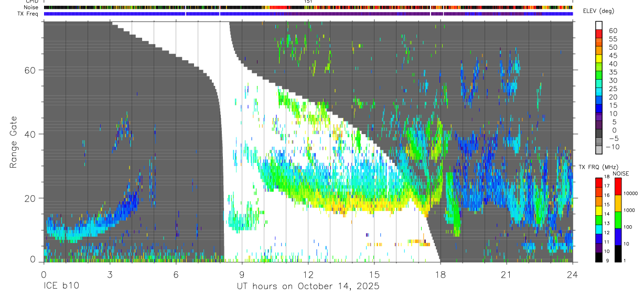Click the '-10' value on ELEV legend
644x297 pixels.
click(x=613, y=147)
